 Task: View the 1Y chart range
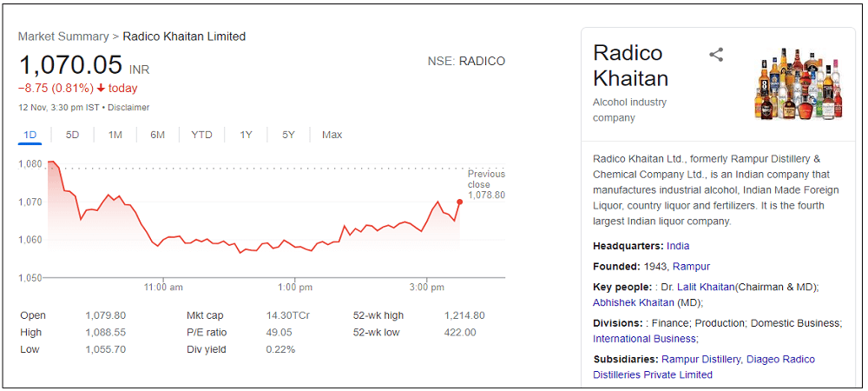[x=246, y=135]
